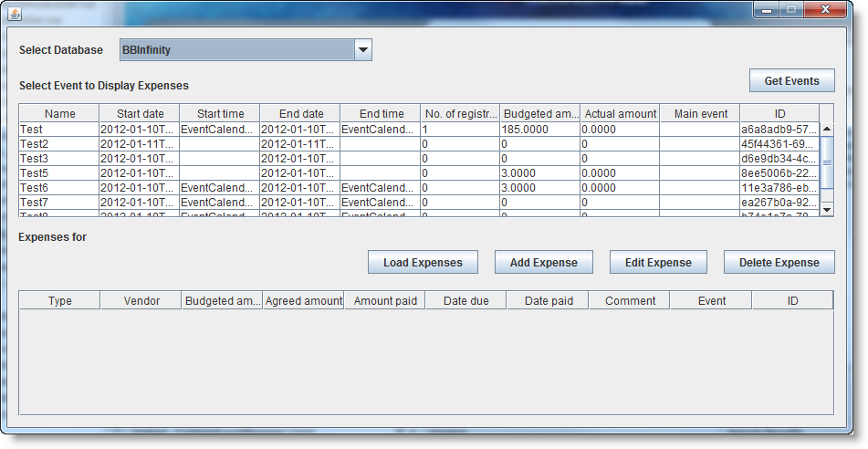This screenshot has height=449, width=868.
Task: Click the BBInfinity database combo box
Action: click(246, 50)
